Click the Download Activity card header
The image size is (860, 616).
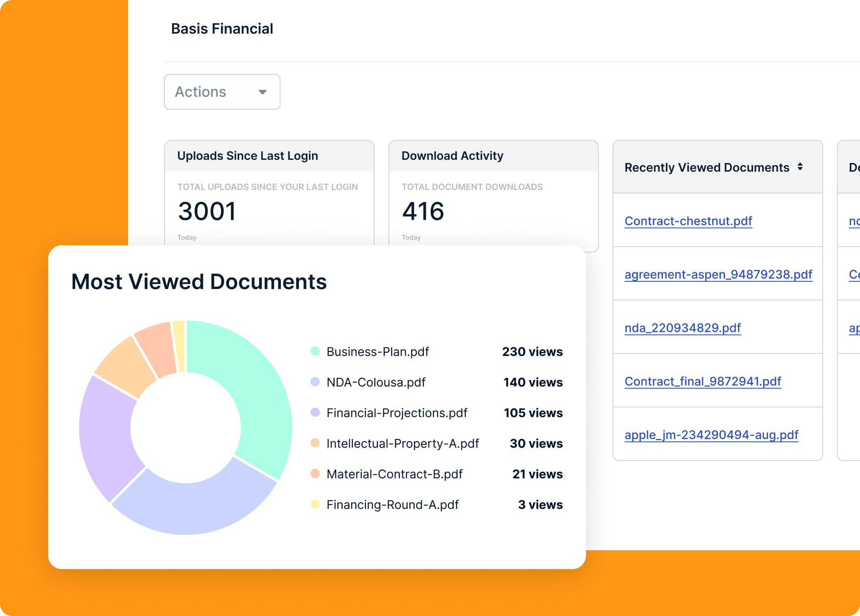[x=452, y=156]
